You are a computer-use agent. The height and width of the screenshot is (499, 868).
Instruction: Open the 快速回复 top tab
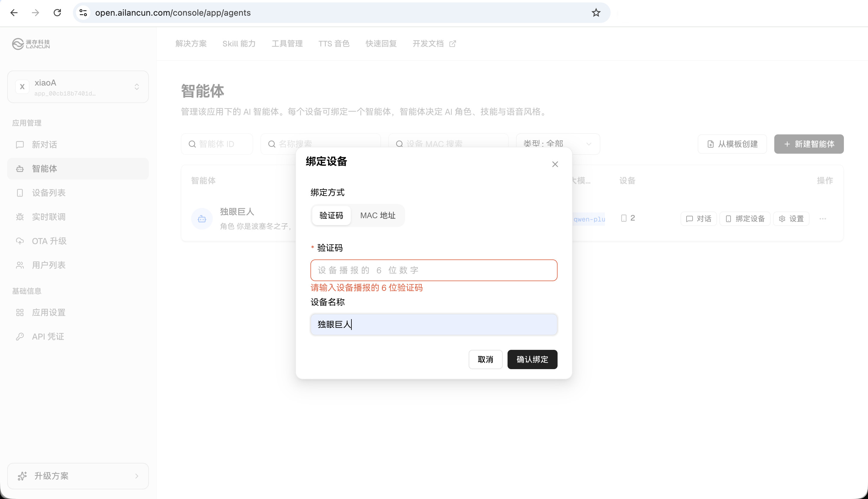coord(381,43)
